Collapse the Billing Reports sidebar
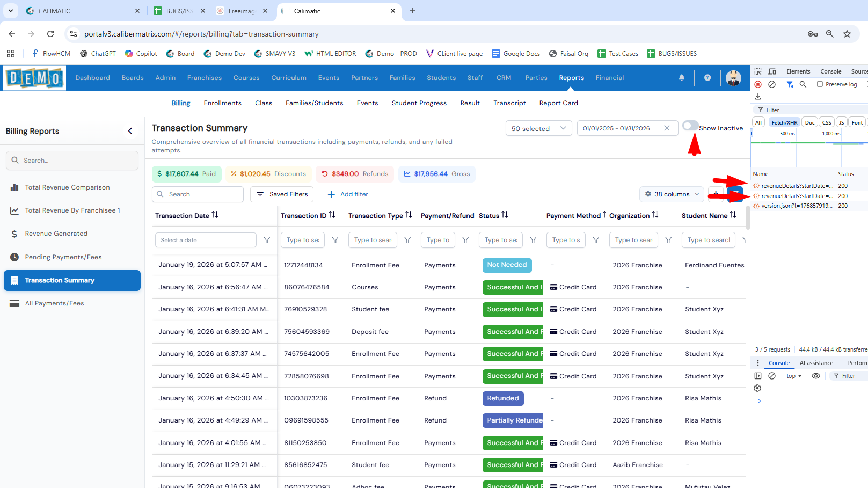Image resolution: width=868 pixels, height=488 pixels. 130,131
